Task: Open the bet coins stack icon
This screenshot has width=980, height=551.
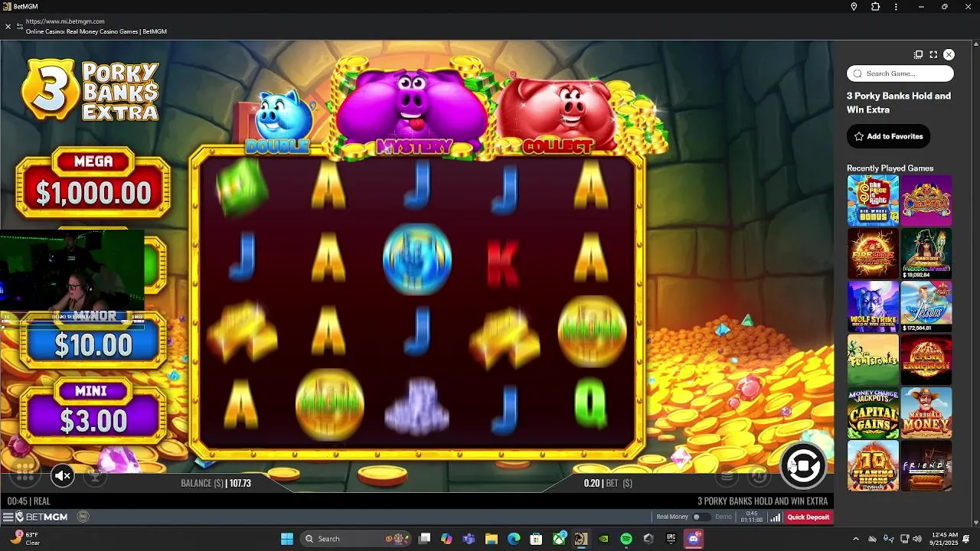Action: tap(727, 476)
